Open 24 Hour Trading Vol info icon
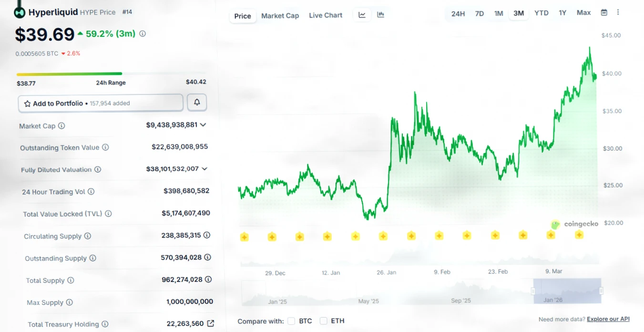 point(91,192)
